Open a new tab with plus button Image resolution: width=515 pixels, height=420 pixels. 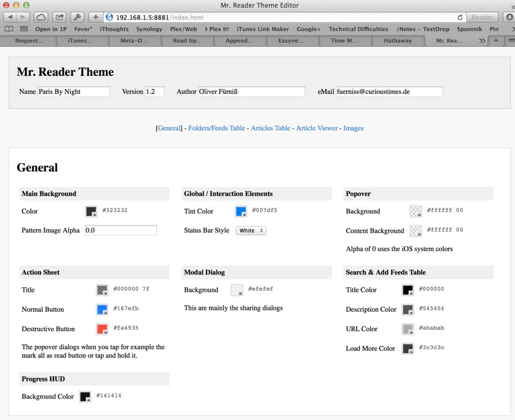pos(496,41)
